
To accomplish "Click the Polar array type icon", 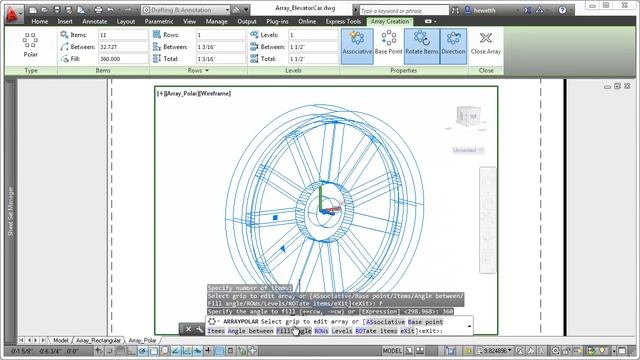I will 31,45.
